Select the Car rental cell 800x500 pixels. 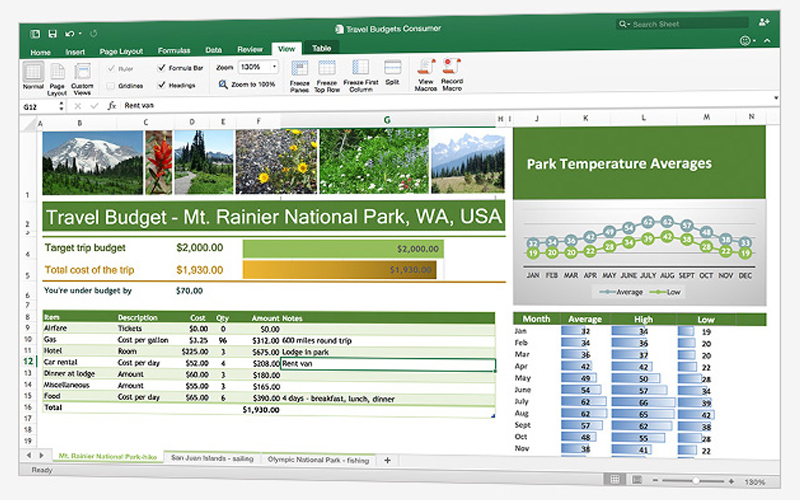79,362
